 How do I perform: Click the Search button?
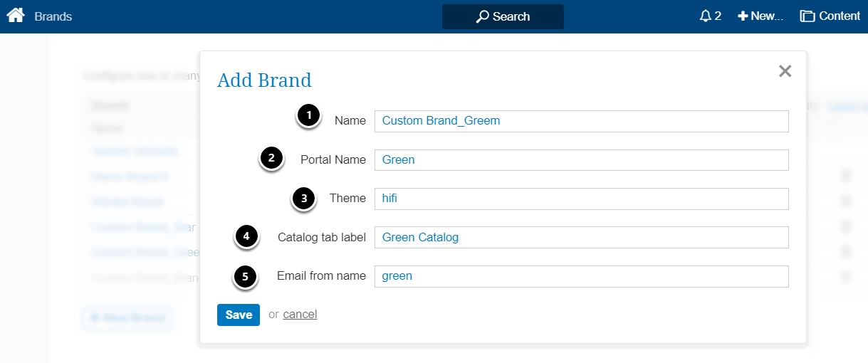(x=503, y=16)
